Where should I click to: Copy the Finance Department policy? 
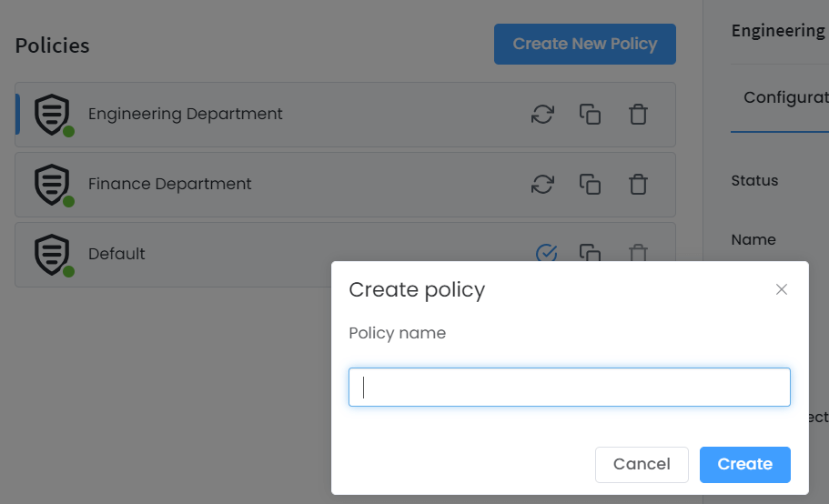coord(590,184)
